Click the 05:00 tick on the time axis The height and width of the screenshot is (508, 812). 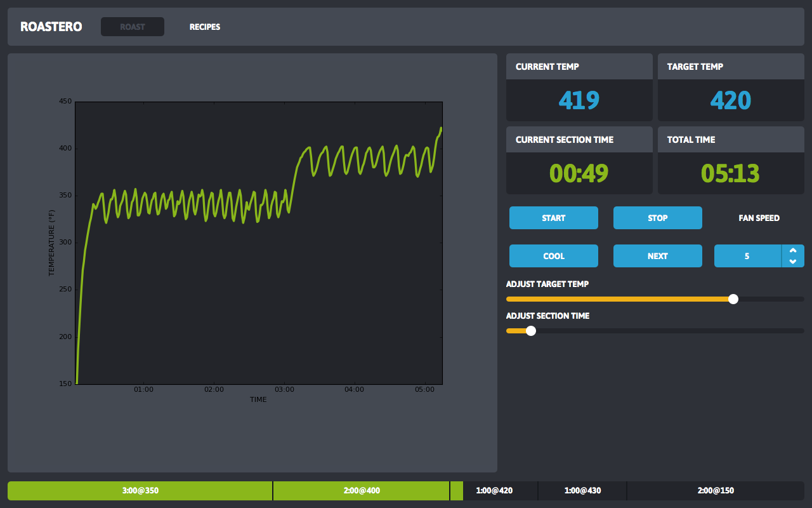tap(424, 390)
